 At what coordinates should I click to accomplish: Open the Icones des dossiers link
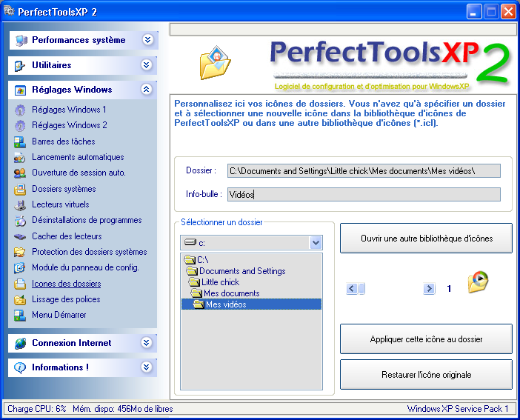(x=67, y=284)
